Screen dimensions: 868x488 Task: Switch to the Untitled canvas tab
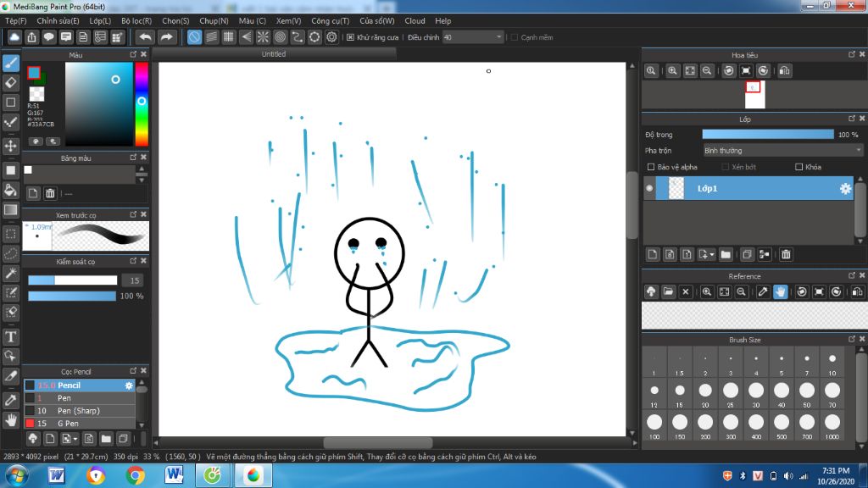point(274,53)
